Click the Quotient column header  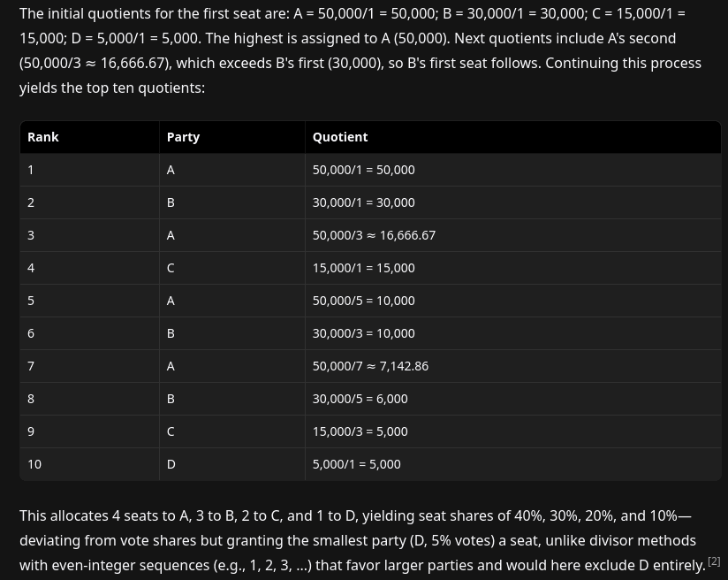[x=340, y=137]
